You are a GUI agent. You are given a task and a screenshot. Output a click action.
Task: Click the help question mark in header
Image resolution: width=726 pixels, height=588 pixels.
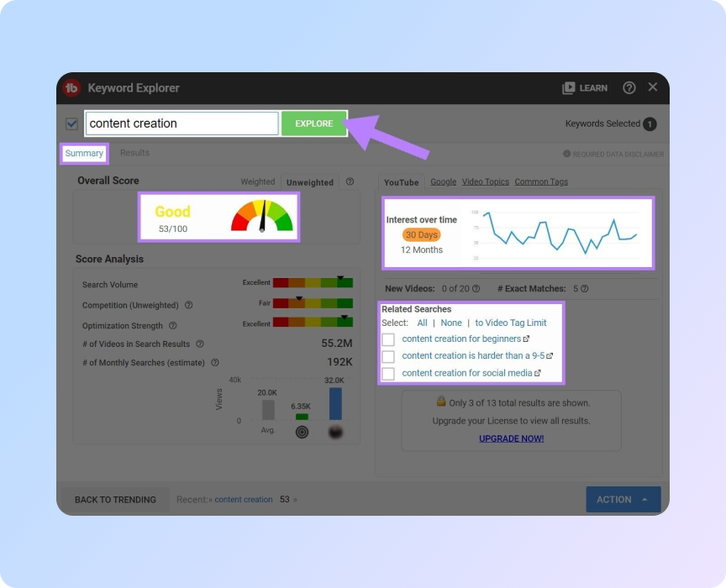(629, 88)
